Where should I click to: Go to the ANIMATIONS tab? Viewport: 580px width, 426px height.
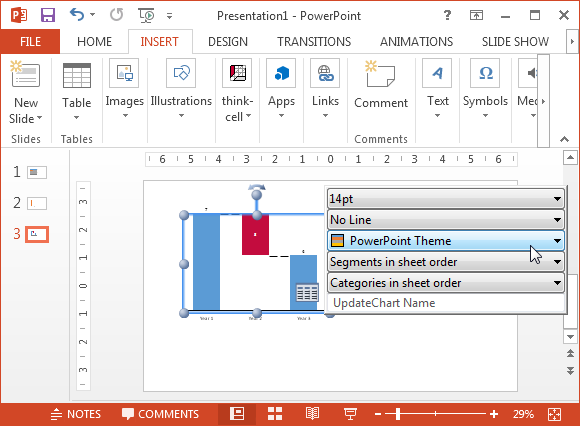[x=417, y=41]
